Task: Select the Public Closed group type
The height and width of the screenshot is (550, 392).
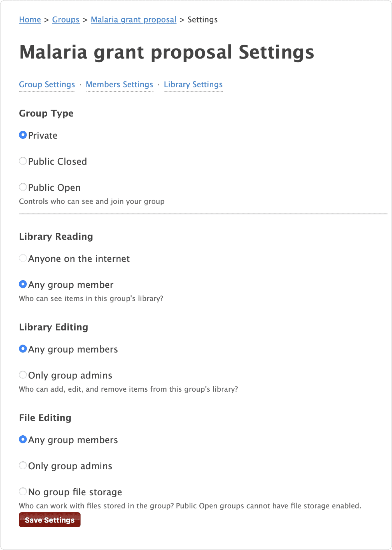Action: click(x=23, y=161)
